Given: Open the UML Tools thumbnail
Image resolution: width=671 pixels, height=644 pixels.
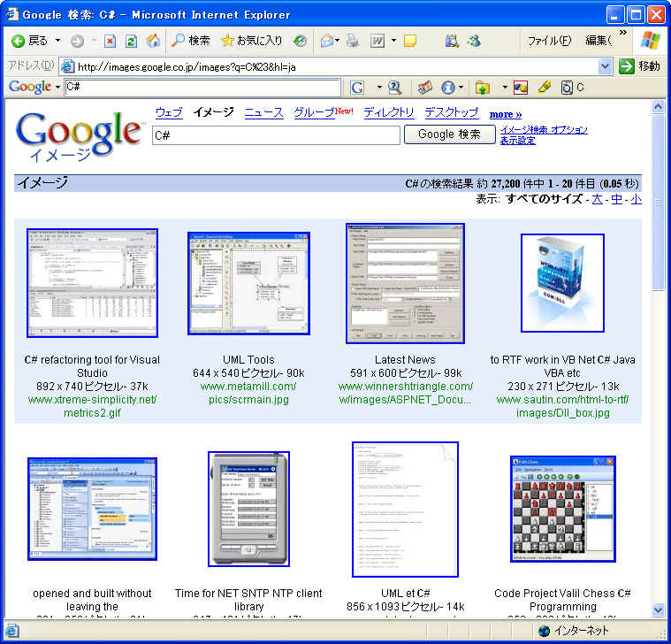Looking at the screenshot, I should (248, 283).
